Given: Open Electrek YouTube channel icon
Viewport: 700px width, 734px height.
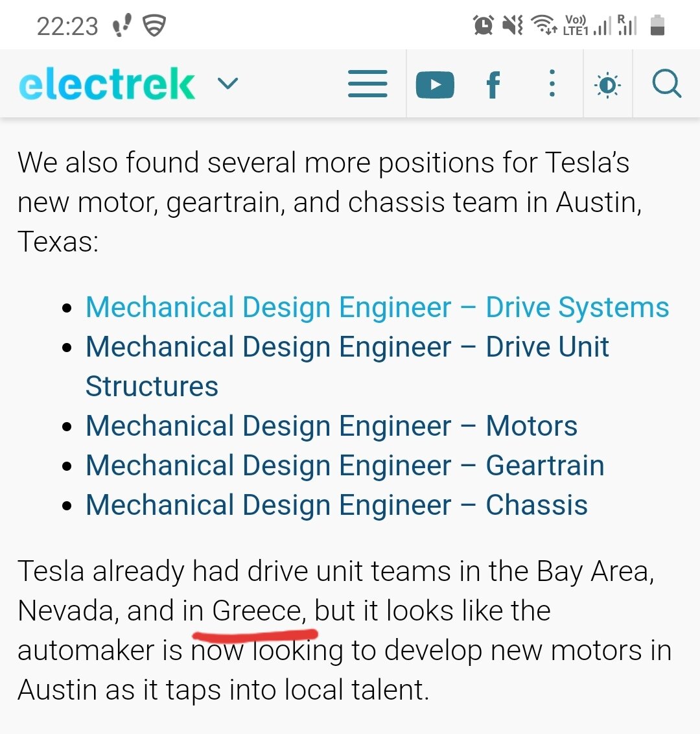Looking at the screenshot, I should pos(435,85).
